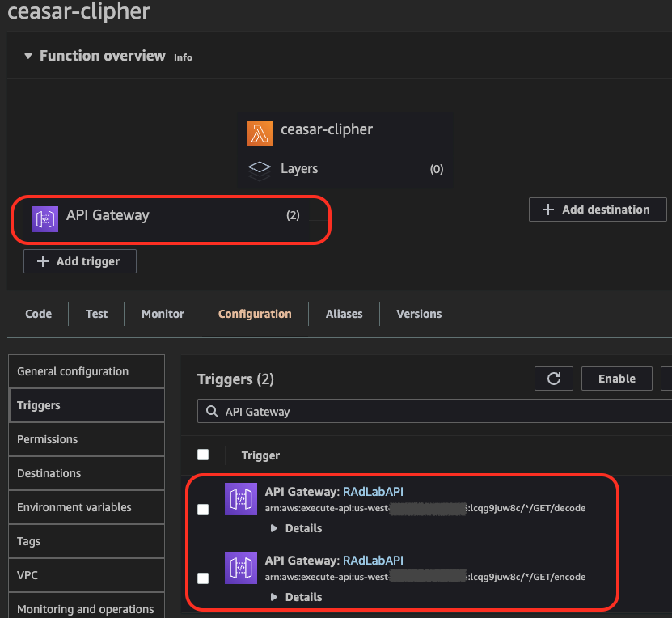Click the purple API Gateway icon in overview

pyautogui.click(x=45, y=219)
